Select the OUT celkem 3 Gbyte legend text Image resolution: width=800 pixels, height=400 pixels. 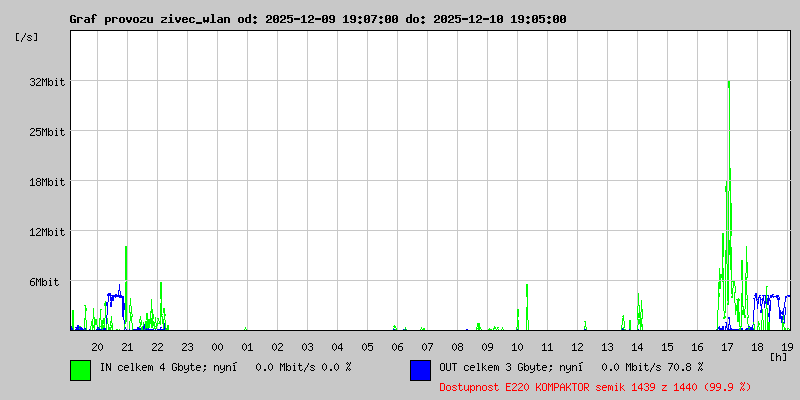click(x=510, y=366)
